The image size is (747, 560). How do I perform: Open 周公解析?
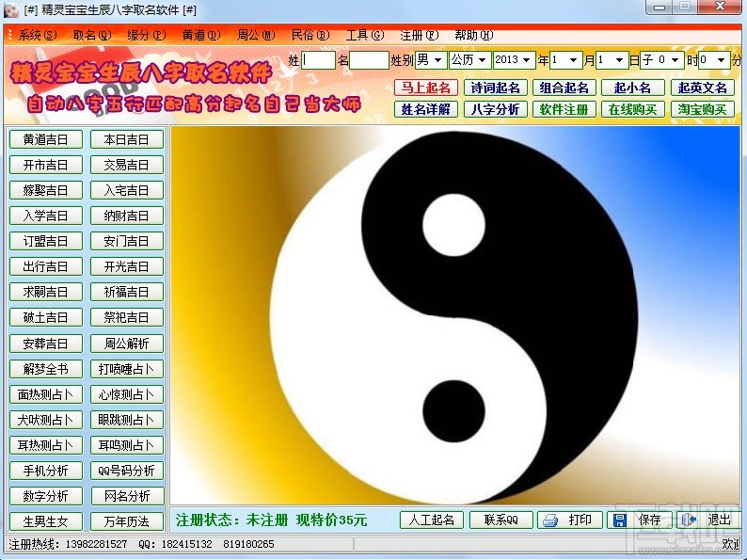[x=127, y=344]
